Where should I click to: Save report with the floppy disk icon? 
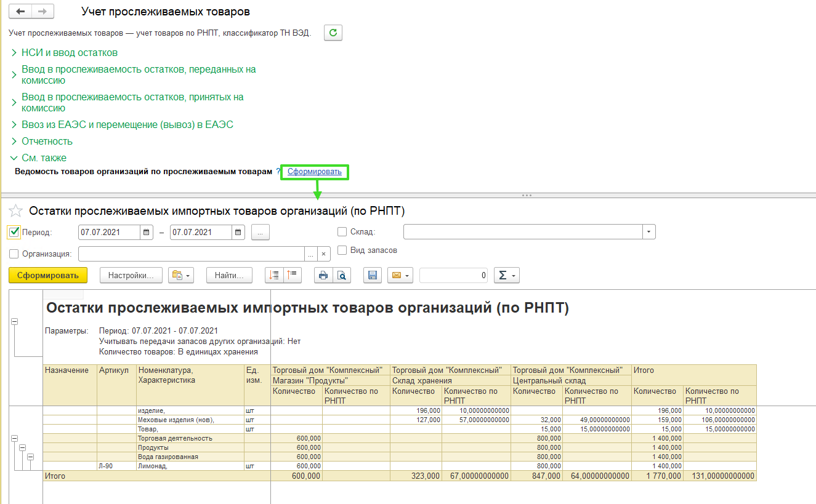[x=373, y=275]
